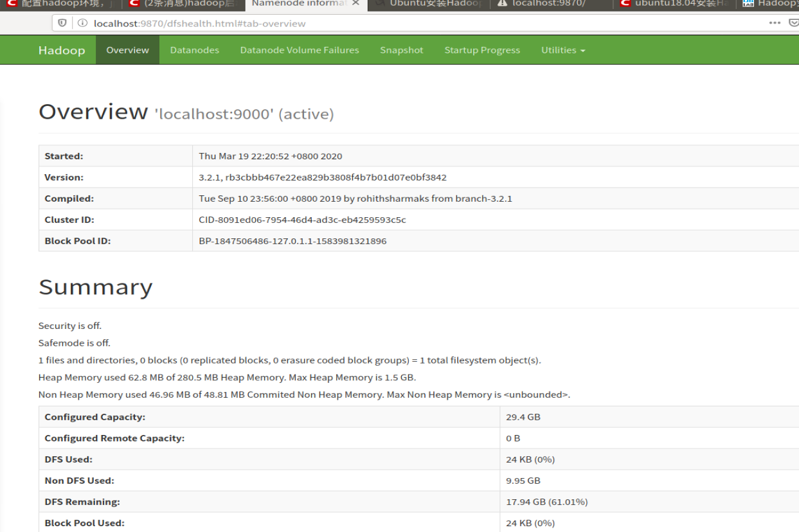Click the 'Thu Mar 19 22:20:52 +0800 2020' value

click(271, 156)
